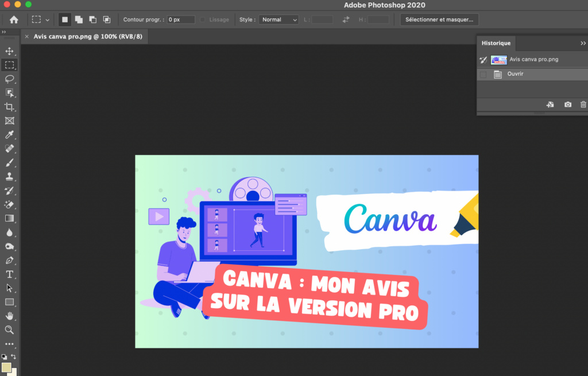Swap width and height values
Viewport: 588px width, 376px height.
tap(346, 20)
